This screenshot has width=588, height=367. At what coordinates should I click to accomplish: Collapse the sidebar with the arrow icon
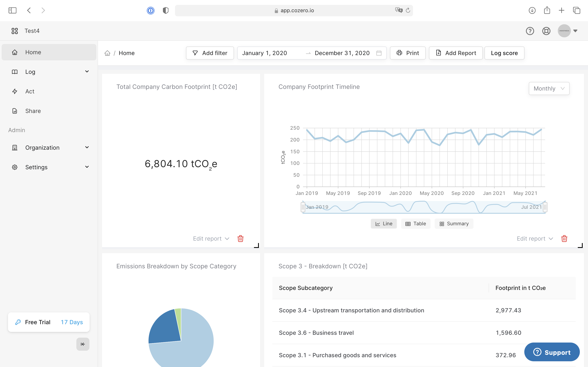tap(83, 344)
